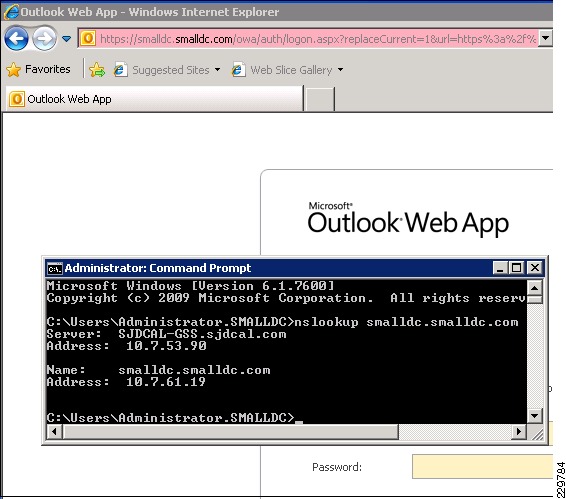
Task: Open the Favorites star button
Action: pyautogui.click(x=39, y=69)
